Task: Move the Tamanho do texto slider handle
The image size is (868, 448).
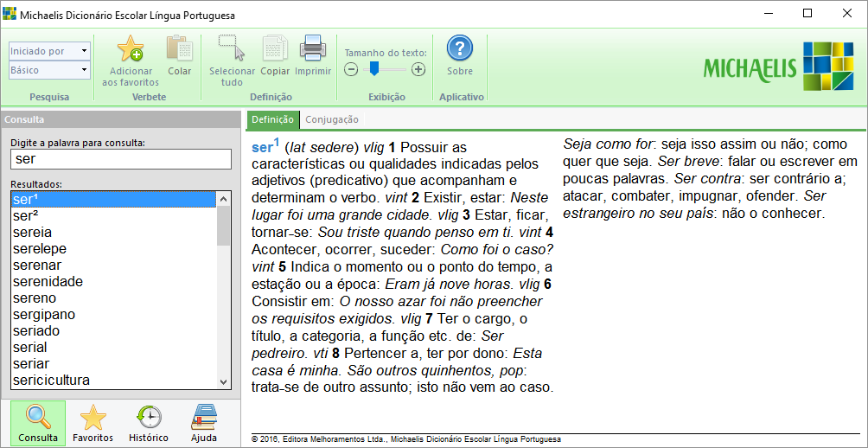Action: [x=374, y=68]
